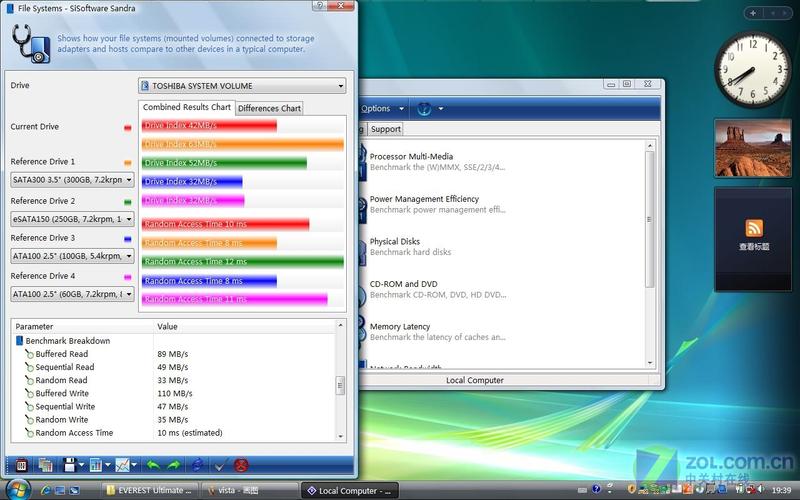Open Reference Drive 4 ATA100 60GB dropdown

tap(72, 294)
